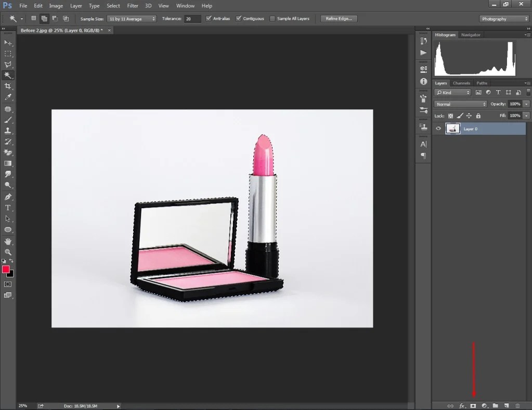This screenshot has height=410, width=532.
Task: Select the Dodge tool
Action: [x=8, y=185]
